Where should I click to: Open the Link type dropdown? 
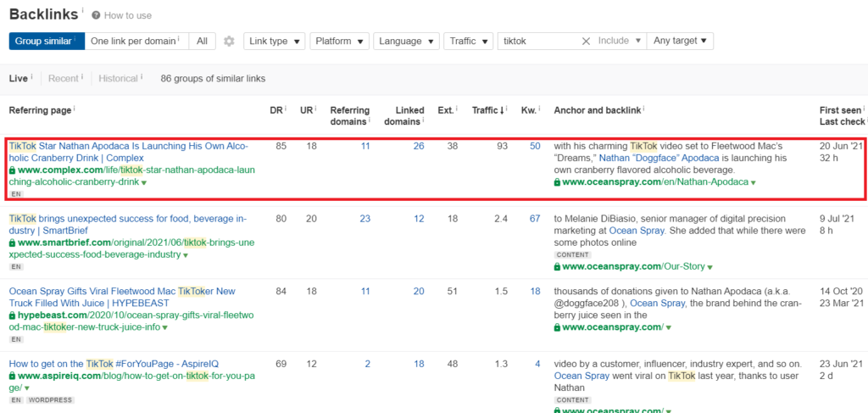pyautogui.click(x=275, y=41)
